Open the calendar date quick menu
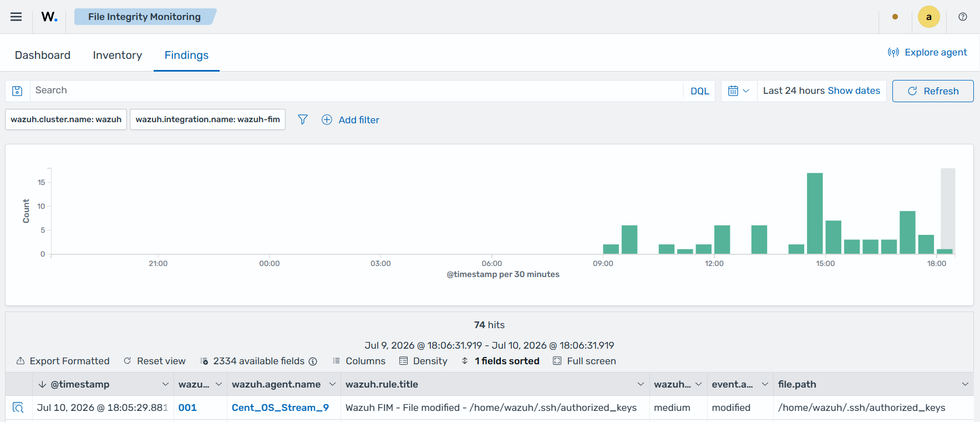 coord(739,91)
